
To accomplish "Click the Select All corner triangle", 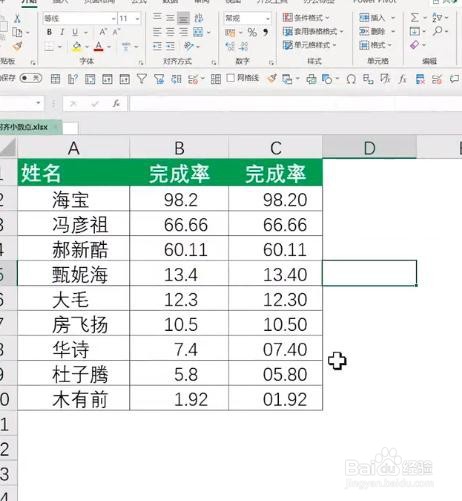I will click(x=8, y=147).
